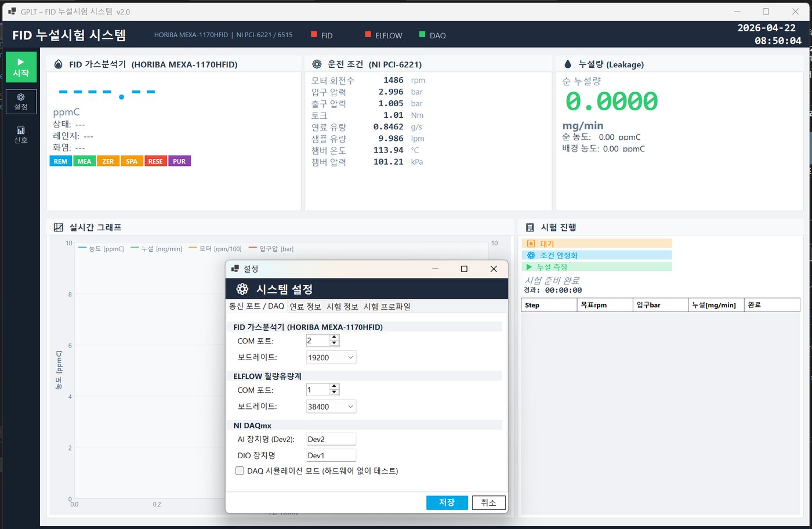Click the 목표rpm column header

pos(605,305)
